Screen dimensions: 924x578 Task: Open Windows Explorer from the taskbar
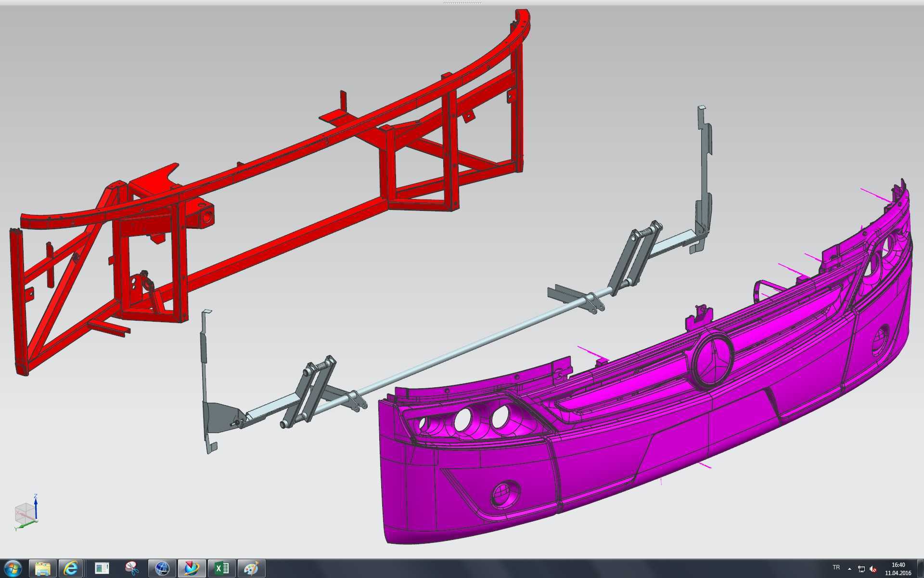coord(43,568)
